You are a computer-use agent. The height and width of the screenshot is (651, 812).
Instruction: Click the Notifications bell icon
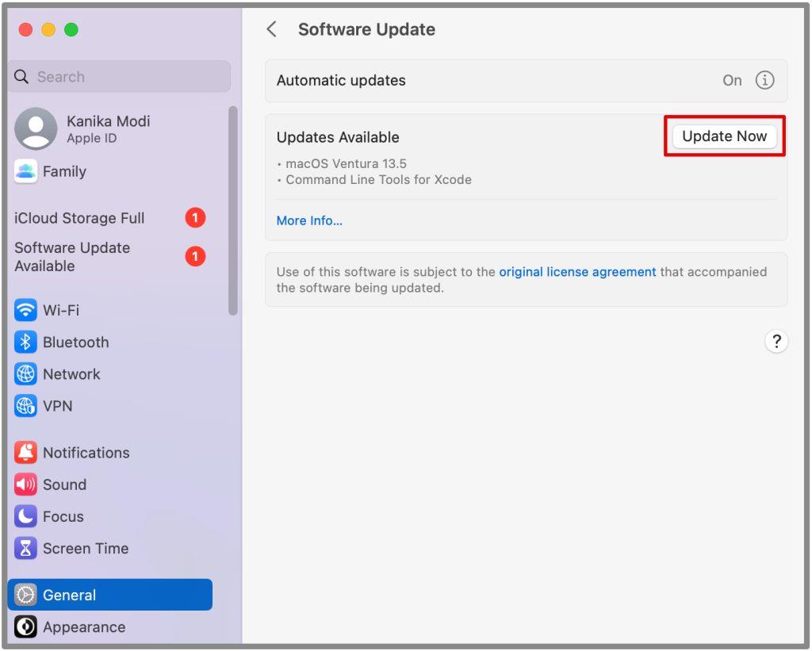point(25,453)
